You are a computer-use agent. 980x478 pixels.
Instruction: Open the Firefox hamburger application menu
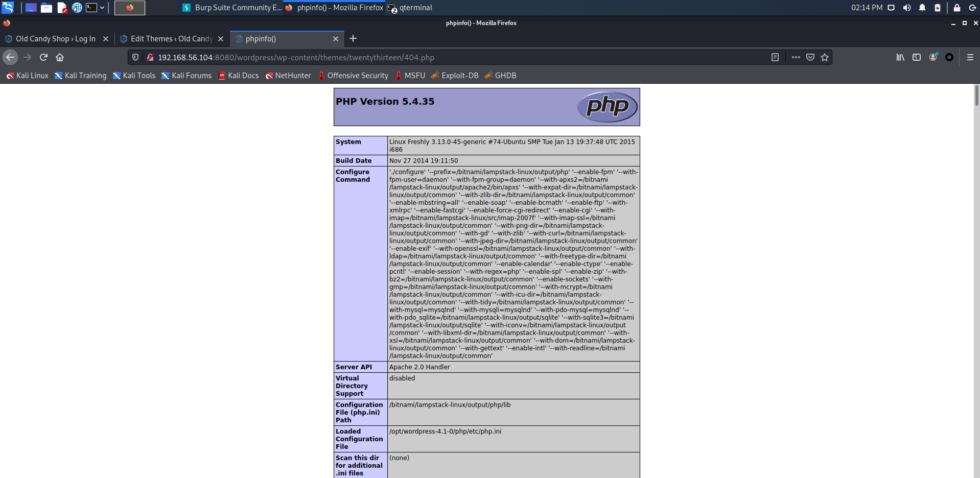(x=970, y=57)
